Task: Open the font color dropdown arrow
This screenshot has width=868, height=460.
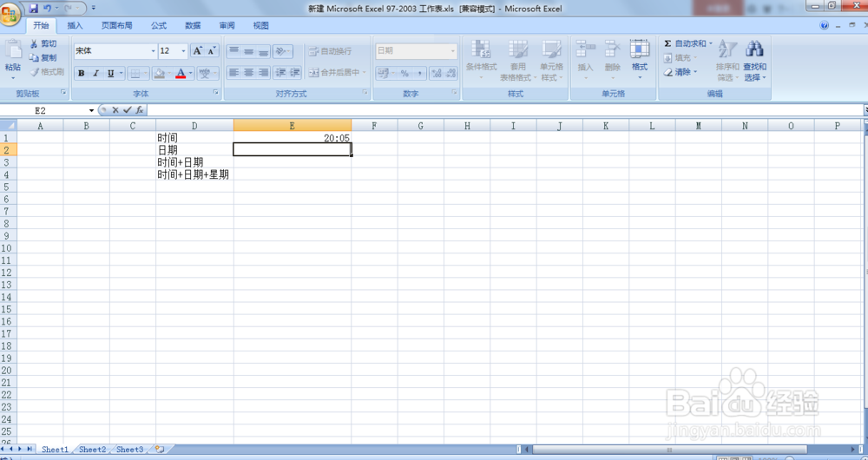Action: 190,73
